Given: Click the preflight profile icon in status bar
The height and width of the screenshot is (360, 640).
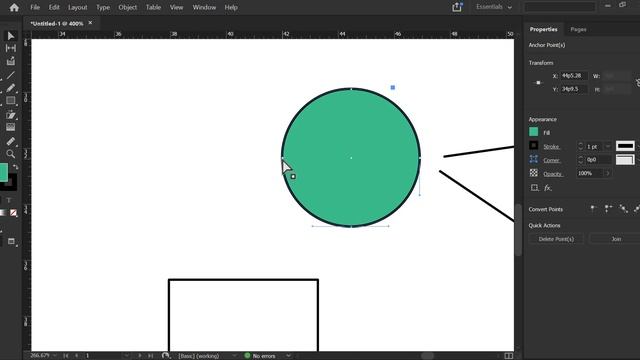Looking at the screenshot, I should tap(165, 356).
